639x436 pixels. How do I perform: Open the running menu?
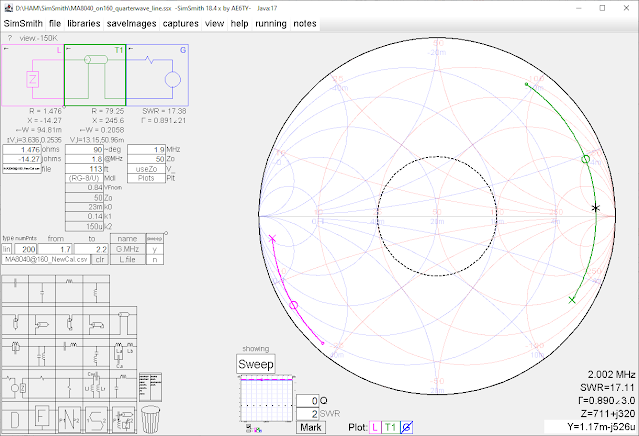coord(271,24)
